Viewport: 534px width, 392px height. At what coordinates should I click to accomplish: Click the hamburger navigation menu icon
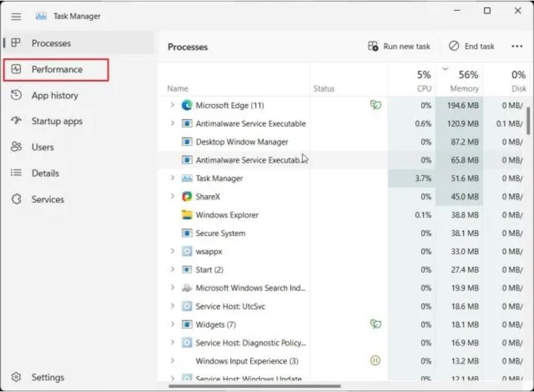[16, 17]
